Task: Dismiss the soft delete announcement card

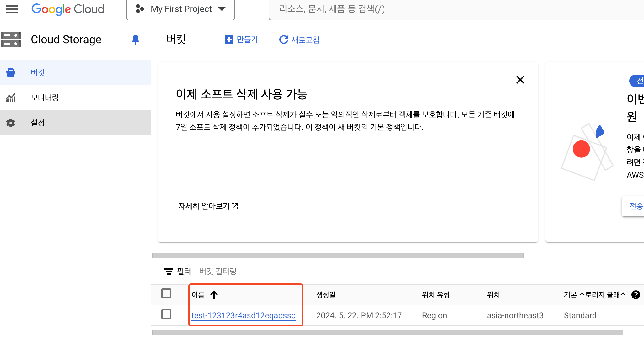Action: coord(520,80)
